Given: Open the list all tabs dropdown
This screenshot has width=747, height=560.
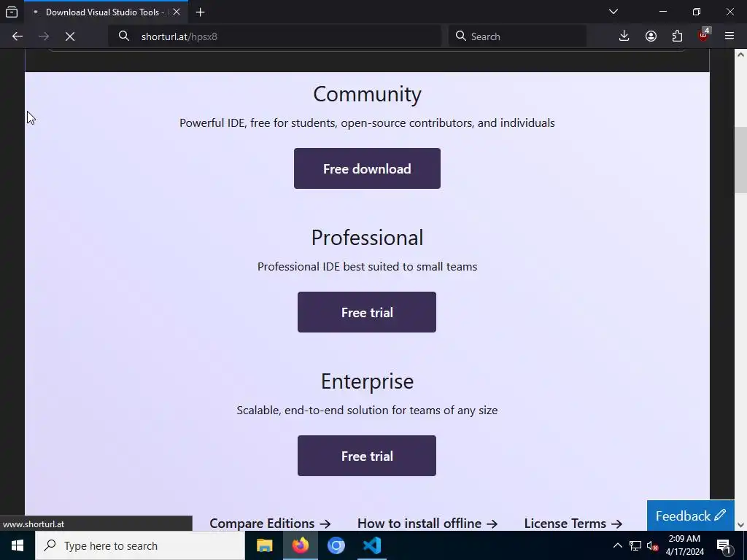Looking at the screenshot, I should coord(613,12).
